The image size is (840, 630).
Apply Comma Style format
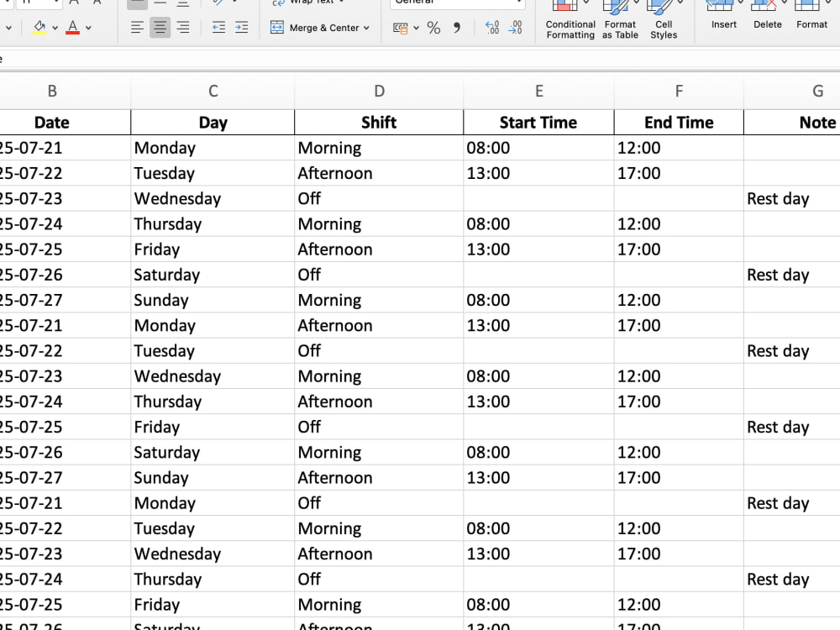456,28
